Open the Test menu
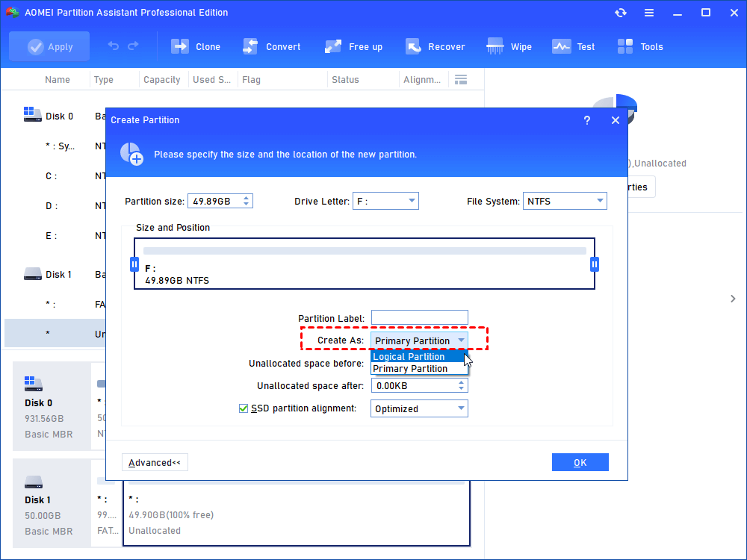This screenshot has width=747, height=560. click(573, 46)
